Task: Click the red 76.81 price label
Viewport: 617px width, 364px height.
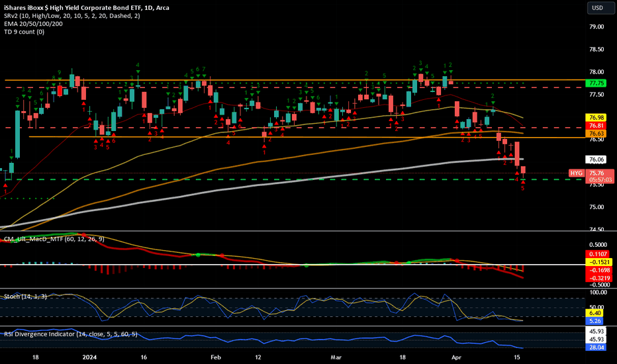Action: pyautogui.click(x=596, y=126)
